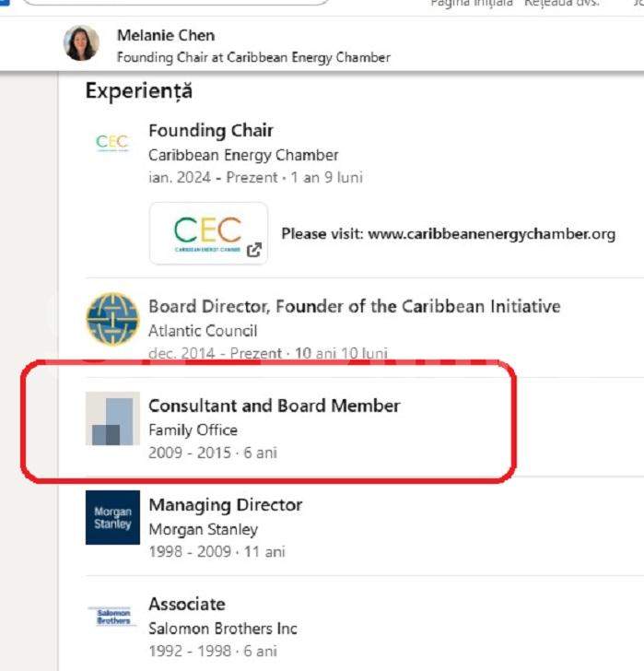
Task: Select the Atlantic Council company name text
Action: [203, 331]
